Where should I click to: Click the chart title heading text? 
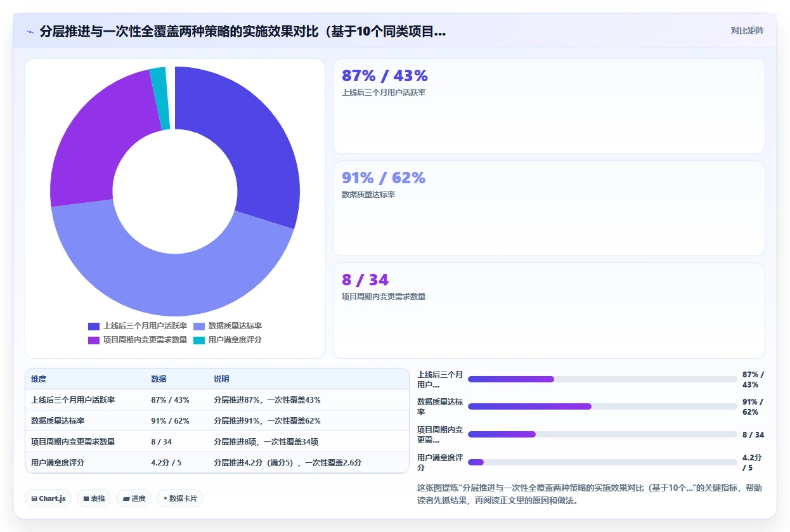click(242, 31)
